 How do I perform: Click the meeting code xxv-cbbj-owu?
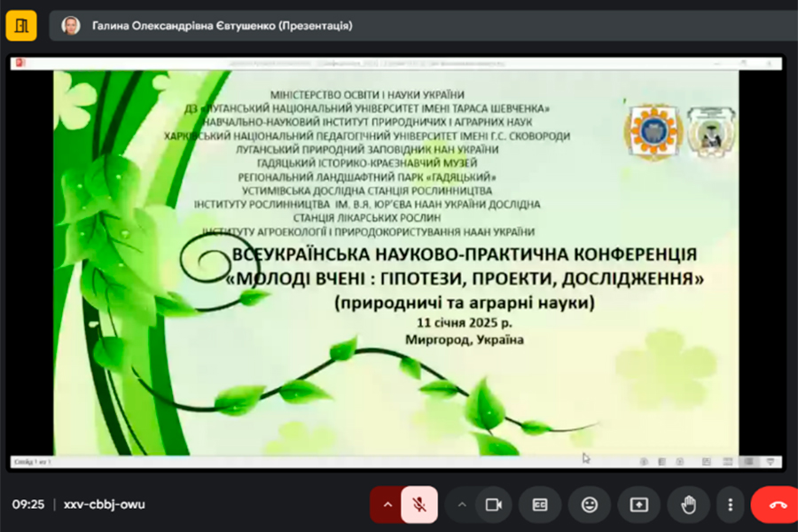pyautogui.click(x=105, y=505)
